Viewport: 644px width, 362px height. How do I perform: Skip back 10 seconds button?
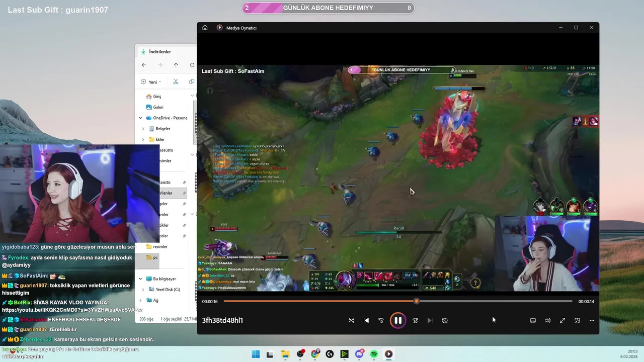[x=381, y=320]
